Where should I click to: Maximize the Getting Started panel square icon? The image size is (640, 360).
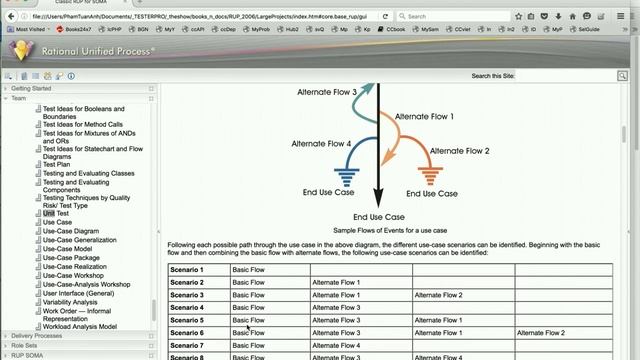pos(151,89)
